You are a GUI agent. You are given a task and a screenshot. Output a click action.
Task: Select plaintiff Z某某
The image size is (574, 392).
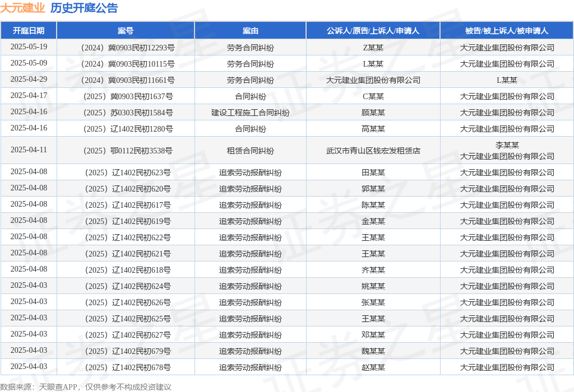coord(373,48)
